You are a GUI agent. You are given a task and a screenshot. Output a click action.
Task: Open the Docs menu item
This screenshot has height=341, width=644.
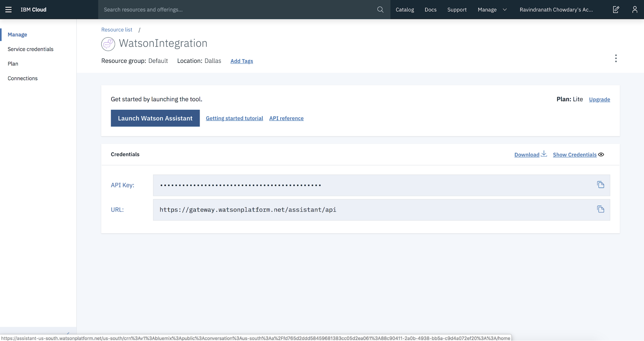[430, 10]
